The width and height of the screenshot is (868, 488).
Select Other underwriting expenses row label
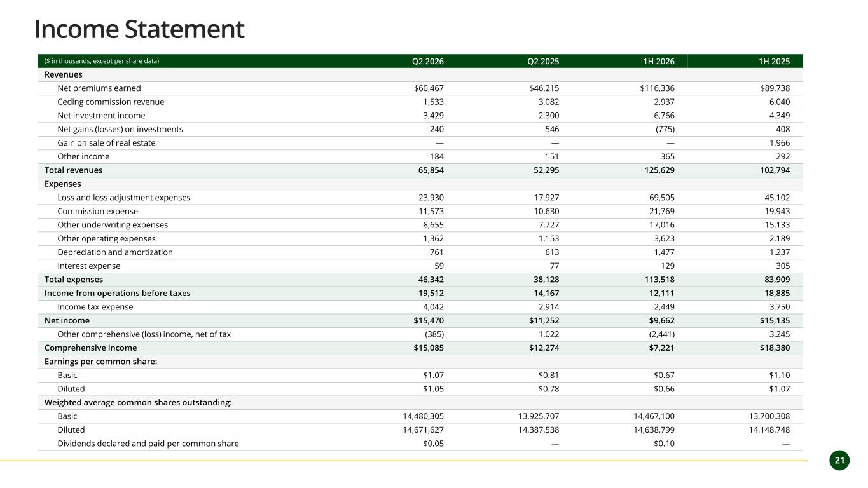click(x=113, y=225)
